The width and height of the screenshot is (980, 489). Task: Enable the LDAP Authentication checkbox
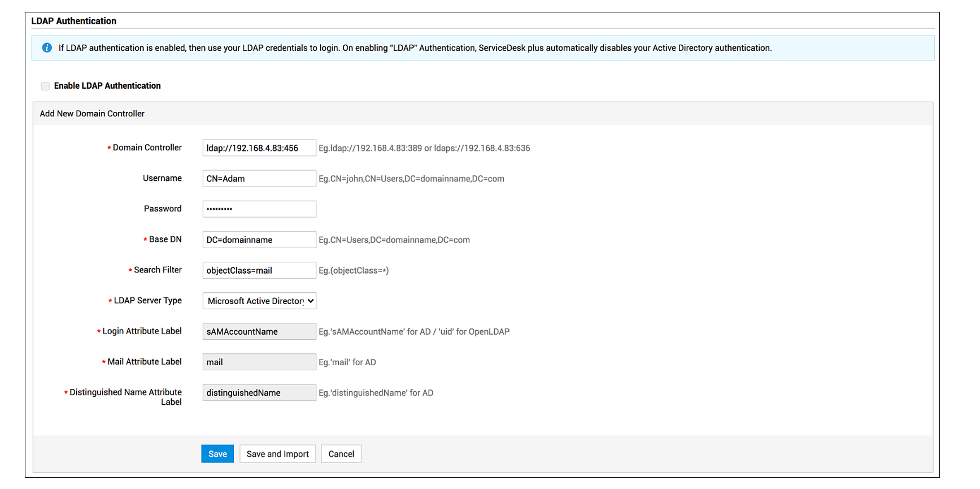click(x=45, y=86)
